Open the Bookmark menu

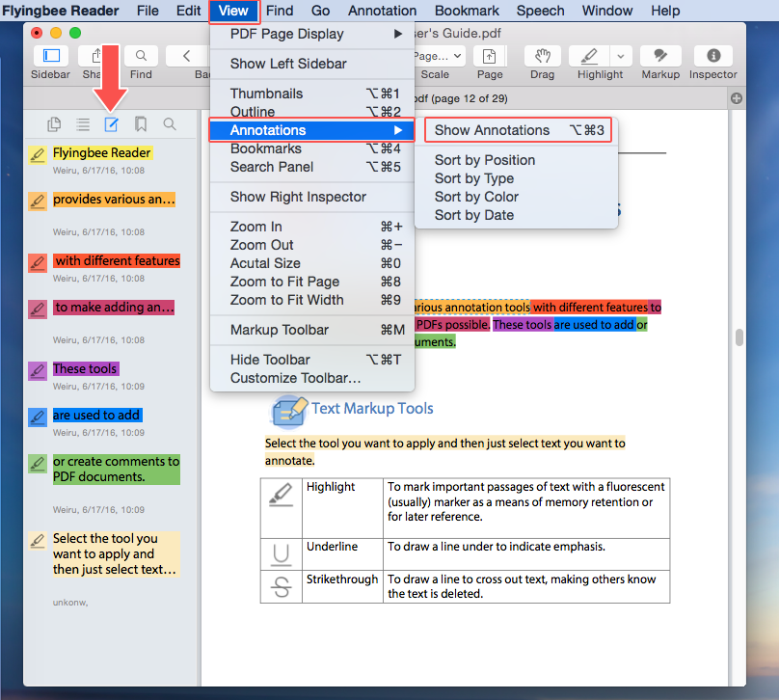(467, 11)
